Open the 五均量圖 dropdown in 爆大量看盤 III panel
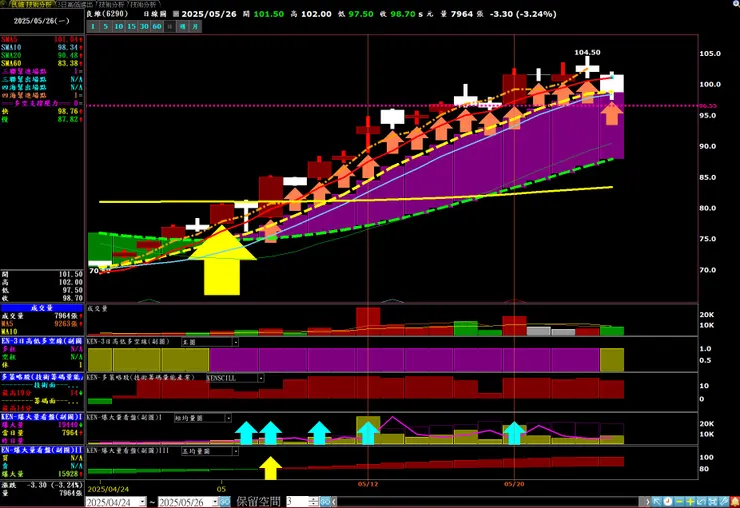The height and width of the screenshot is (508, 740). 210,451
